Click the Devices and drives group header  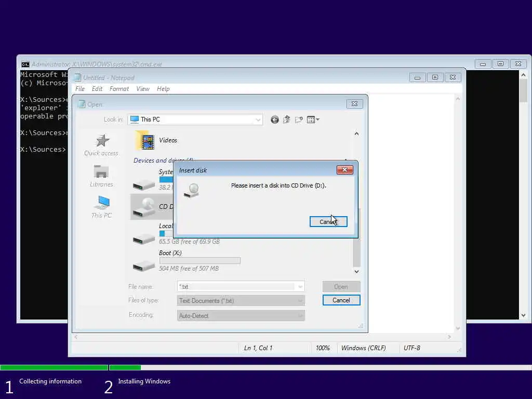point(163,160)
